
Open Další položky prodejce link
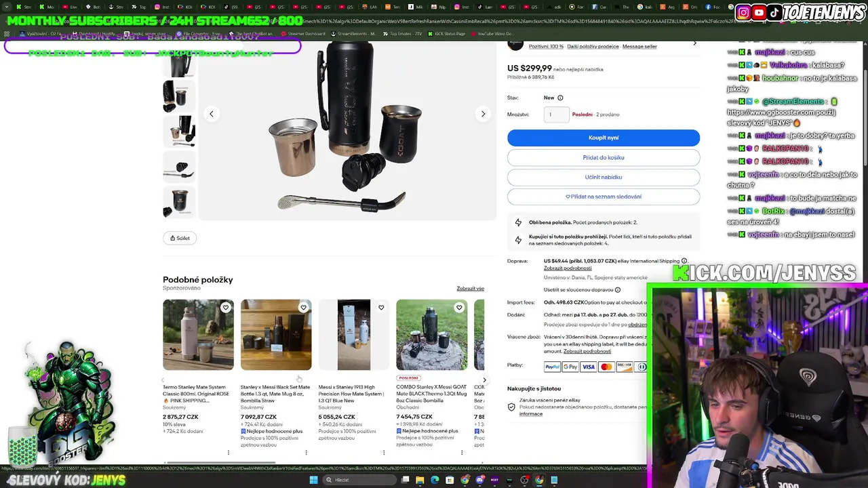coord(593,46)
